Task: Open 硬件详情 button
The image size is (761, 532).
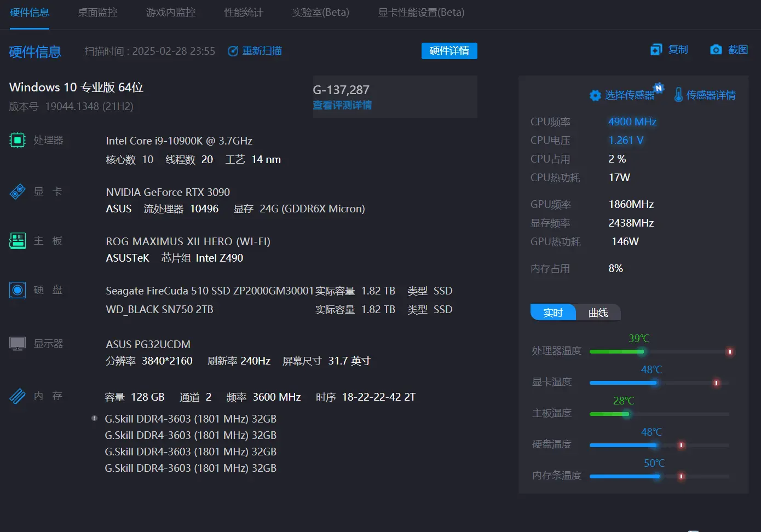Action: [449, 51]
